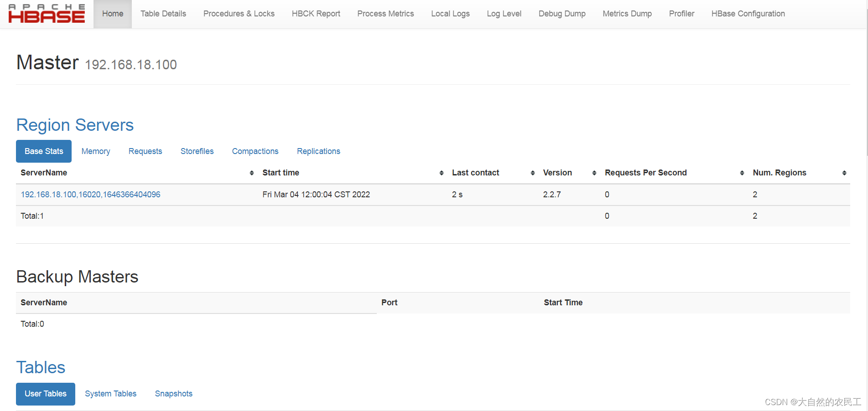
Task: Click the Version column header
Action: [x=557, y=173]
